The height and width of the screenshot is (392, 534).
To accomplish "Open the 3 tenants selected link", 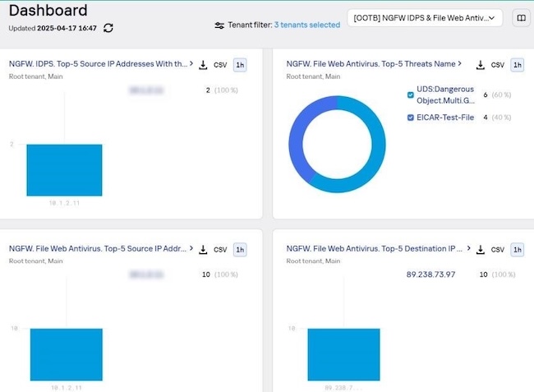I will (x=307, y=25).
